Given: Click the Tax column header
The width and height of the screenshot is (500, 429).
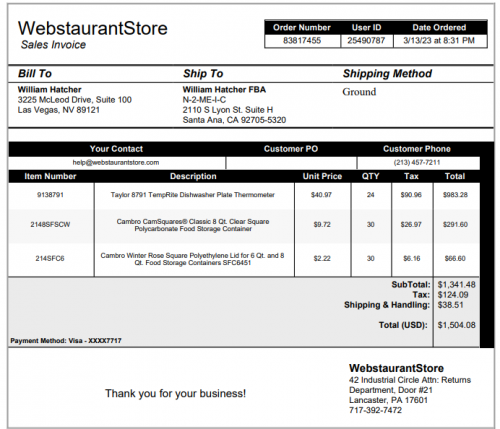Looking at the screenshot, I should pos(411,176).
